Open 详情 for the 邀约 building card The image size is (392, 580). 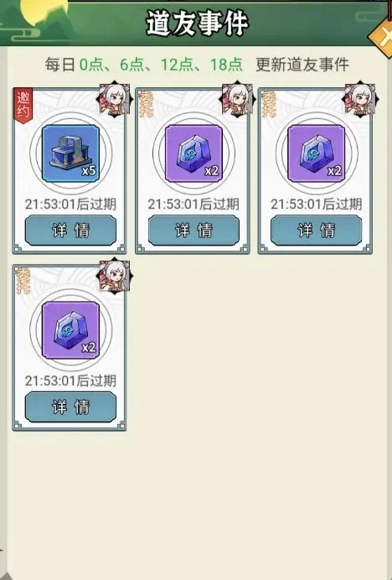[x=70, y=230]
